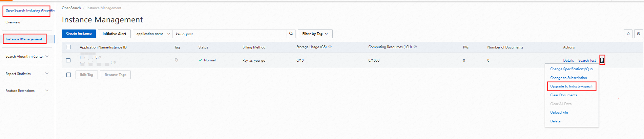Toggle the select-all checkbox in table header
This screenshot has width=644, height=139.
68,47
